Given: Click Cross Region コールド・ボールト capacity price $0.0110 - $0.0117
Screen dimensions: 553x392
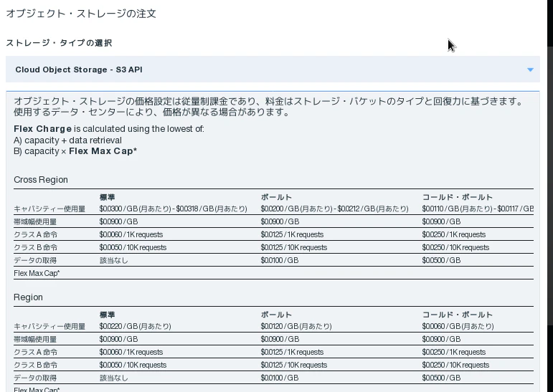Looking at the screenshot, I should pos(478,209).
